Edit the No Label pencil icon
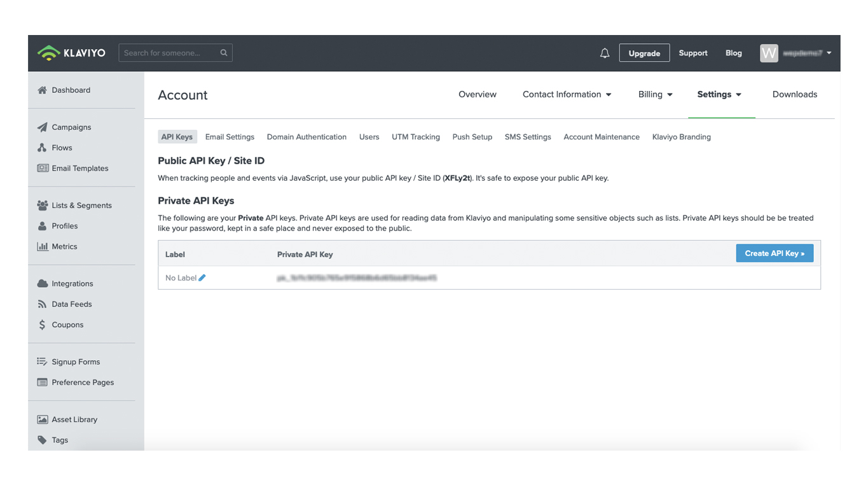 click(x=202, y=278)
